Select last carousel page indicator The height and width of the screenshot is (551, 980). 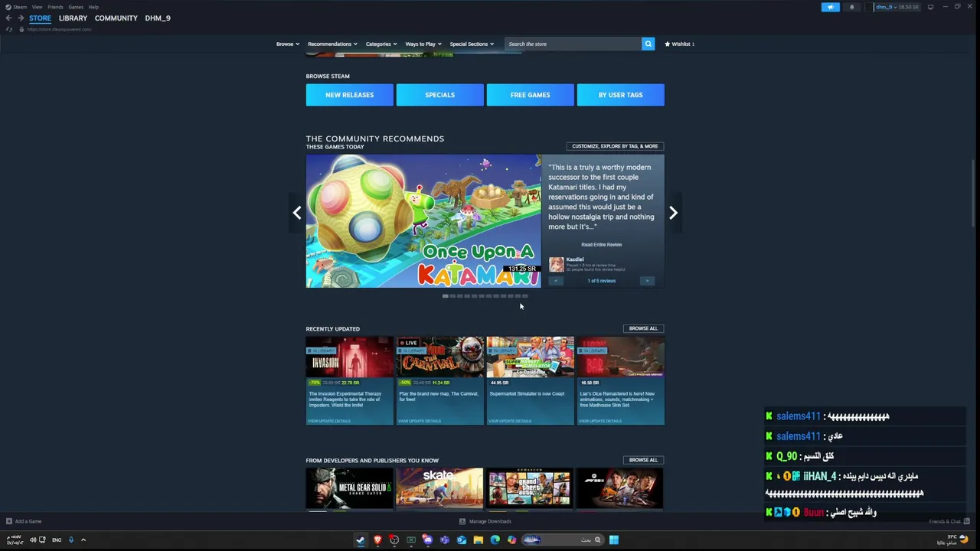[524, 296]
